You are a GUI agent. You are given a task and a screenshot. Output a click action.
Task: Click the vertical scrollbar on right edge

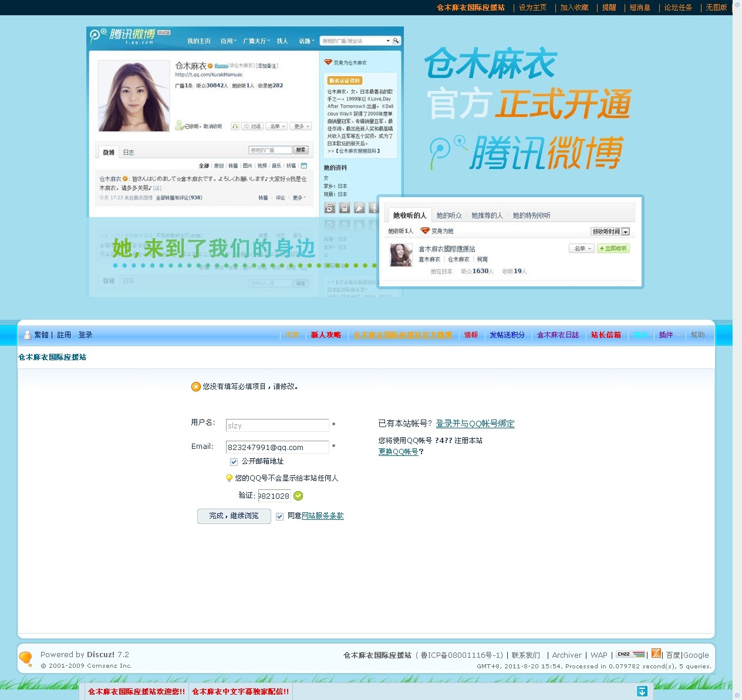click(737, 350)
